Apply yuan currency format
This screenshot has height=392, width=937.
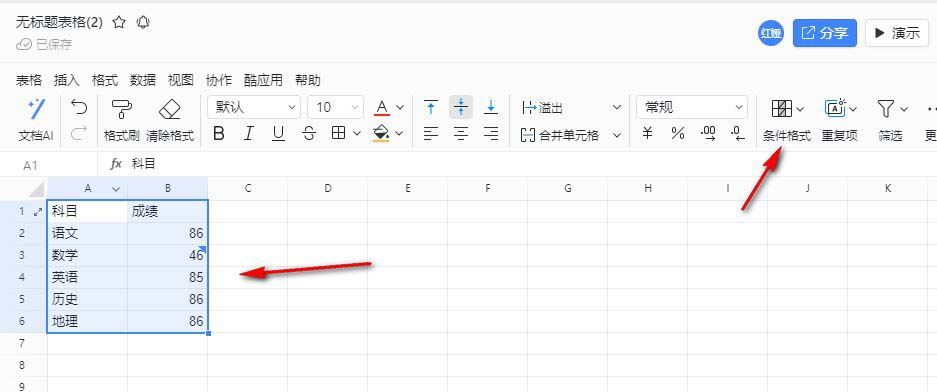tap(647, 134)
